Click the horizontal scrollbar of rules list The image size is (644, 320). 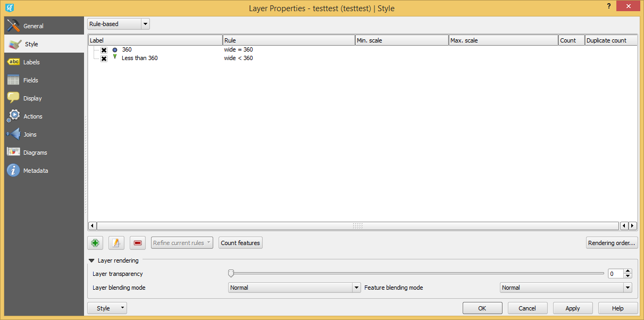357,226
